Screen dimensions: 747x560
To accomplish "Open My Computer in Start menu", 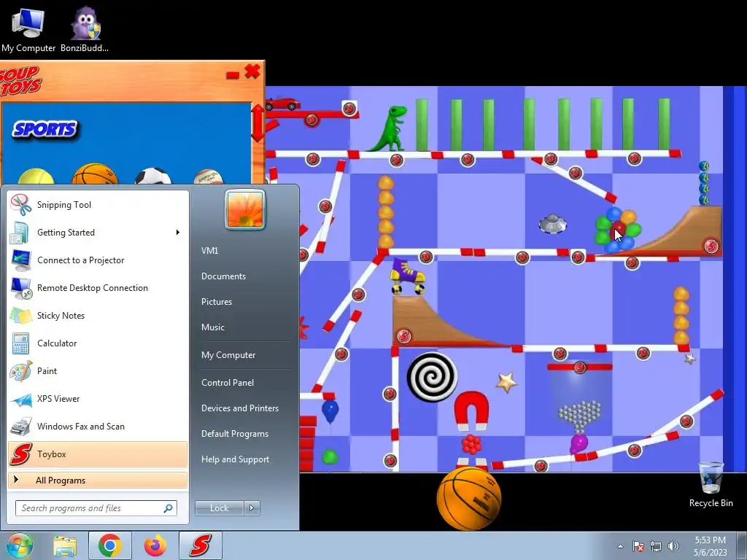I will tap(228, 355).
